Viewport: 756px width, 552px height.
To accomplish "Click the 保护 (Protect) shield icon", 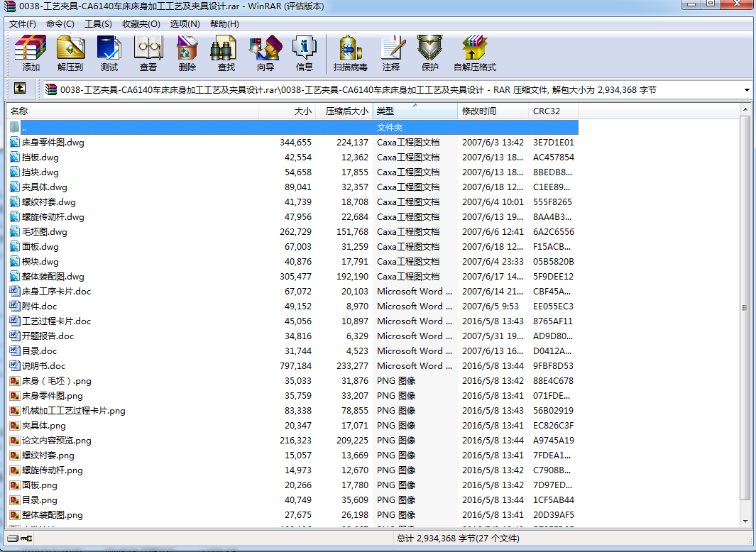I will 429,48.
